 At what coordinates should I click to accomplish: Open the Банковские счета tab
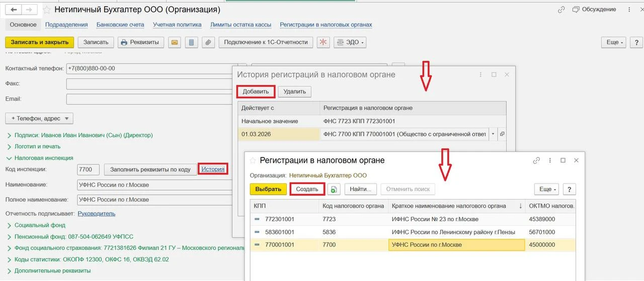click(120, 25)
